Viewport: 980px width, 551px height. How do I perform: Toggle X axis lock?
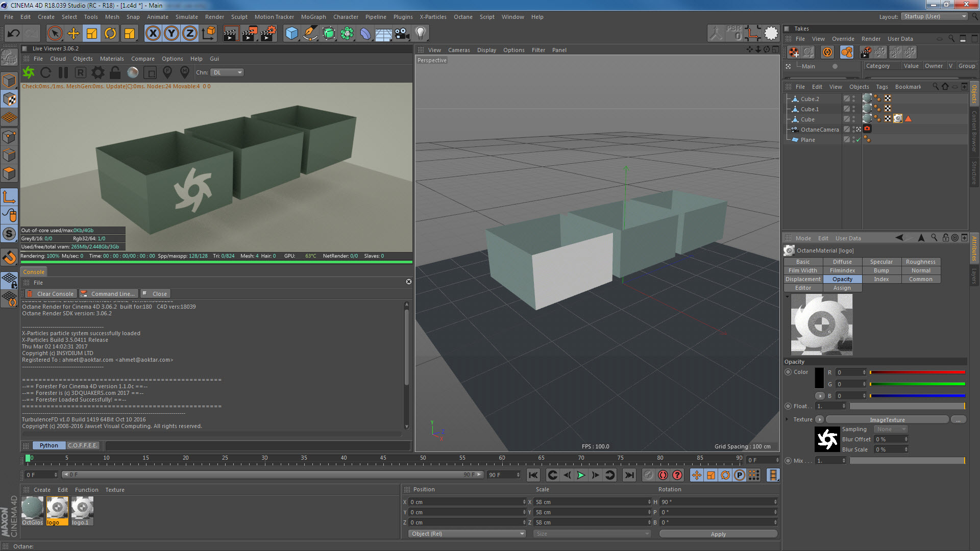(153, 34)
